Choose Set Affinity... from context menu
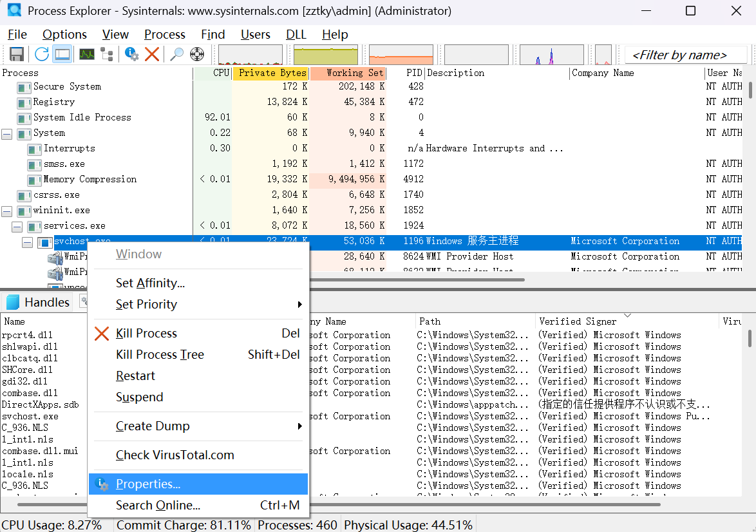 198,283
